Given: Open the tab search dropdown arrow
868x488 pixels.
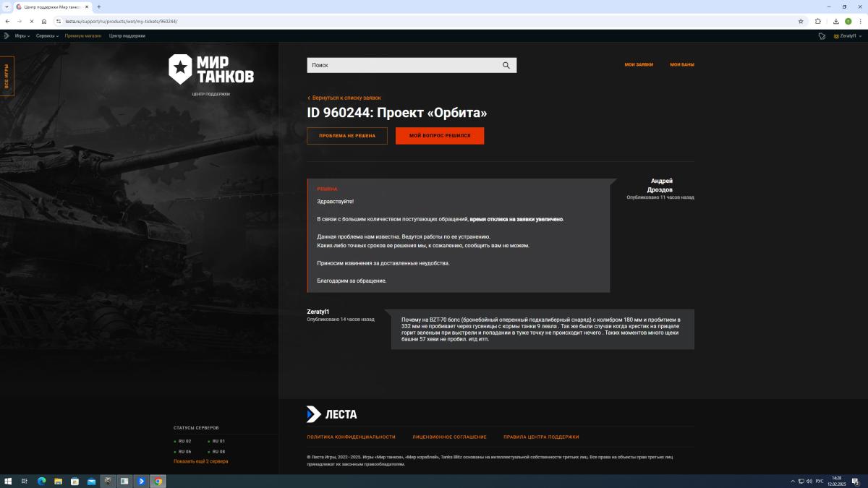Looking at the screenshot, I should pyautogui.click(x=7, y=7).
